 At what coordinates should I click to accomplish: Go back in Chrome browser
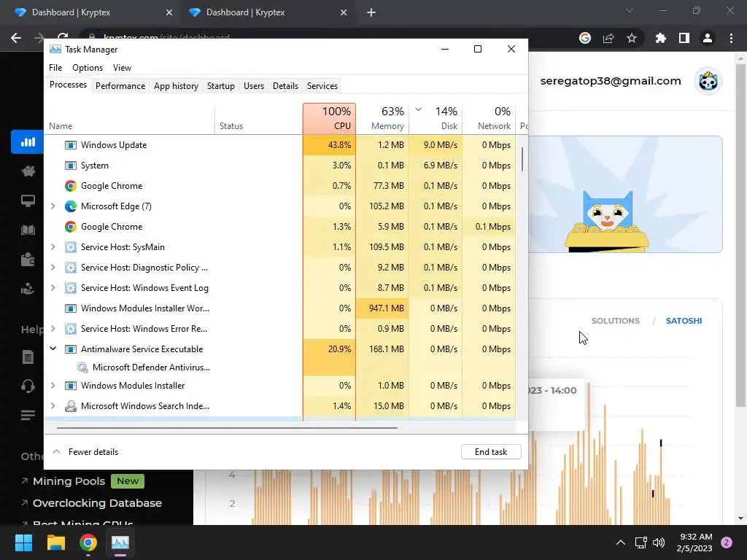[x=16, y=38]
